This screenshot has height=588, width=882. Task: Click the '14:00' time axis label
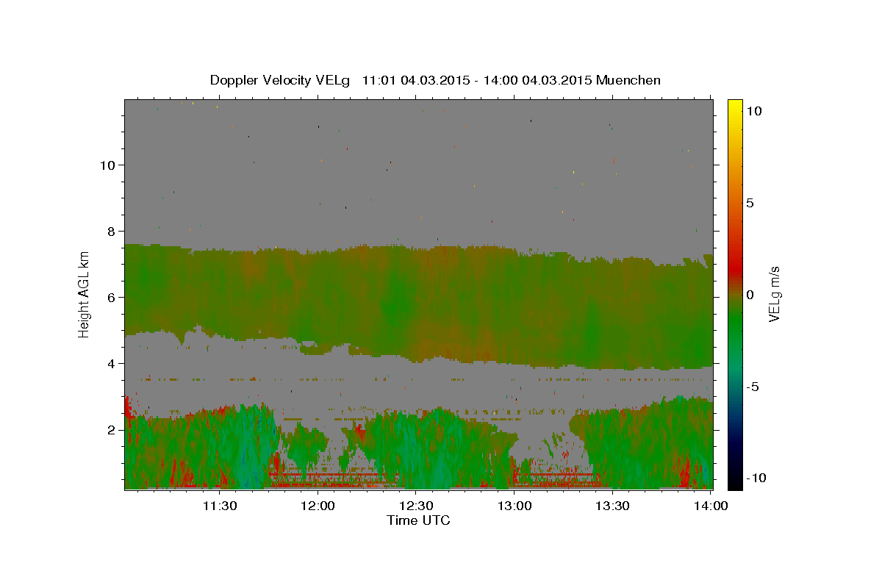point(711,506)
